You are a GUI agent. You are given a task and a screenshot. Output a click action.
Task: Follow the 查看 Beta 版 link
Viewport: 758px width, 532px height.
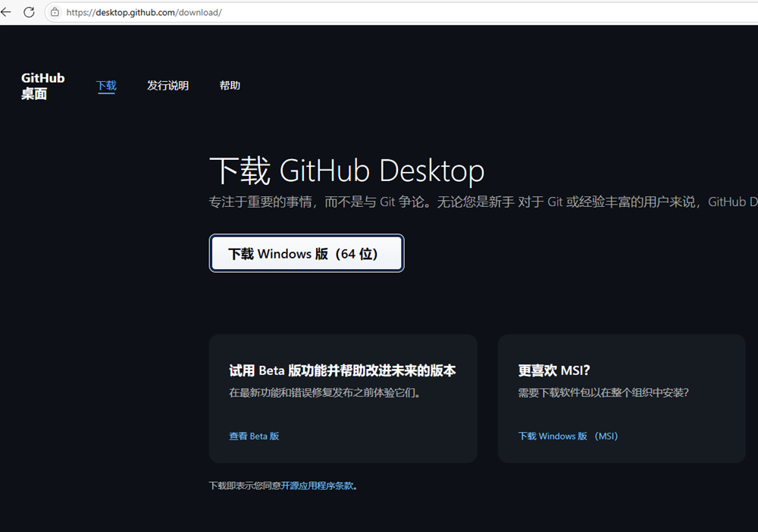click(254, 436)
